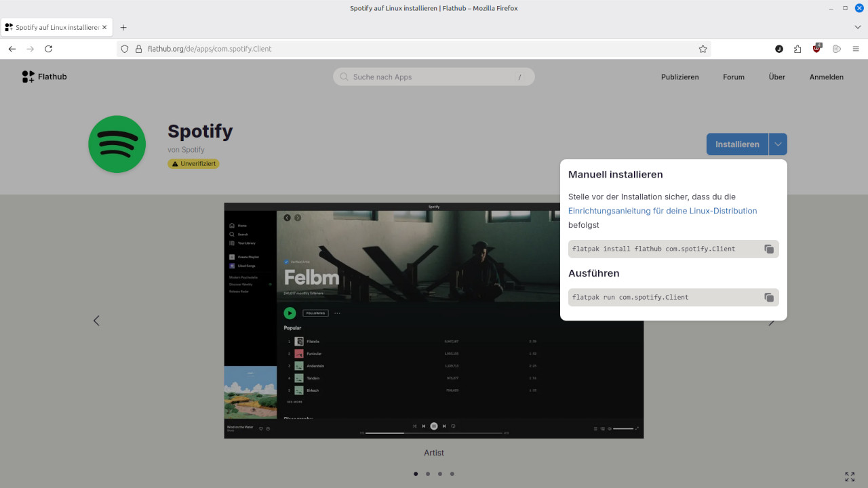Open the Linux distribution setup guide link
The width and height of the screenshot is (868, 488).
[x=663, y=211]
